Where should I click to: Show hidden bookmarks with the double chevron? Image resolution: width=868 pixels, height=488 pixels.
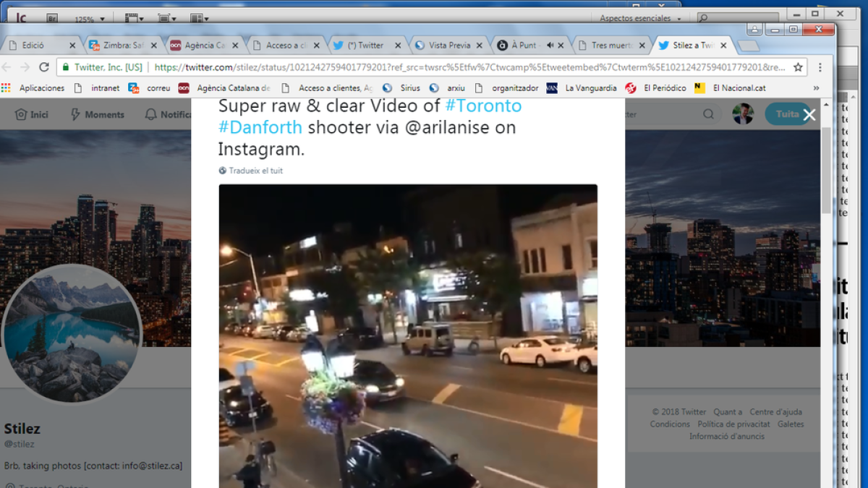817,88
